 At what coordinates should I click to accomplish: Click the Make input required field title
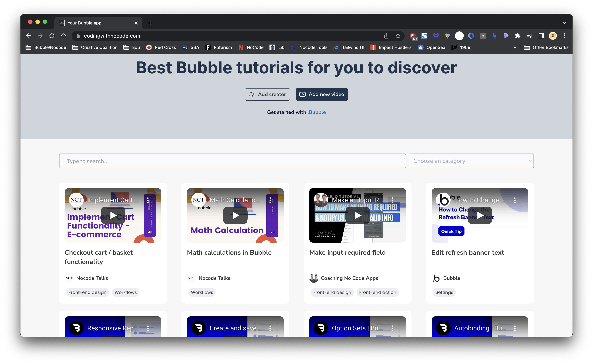coord(347,252)
